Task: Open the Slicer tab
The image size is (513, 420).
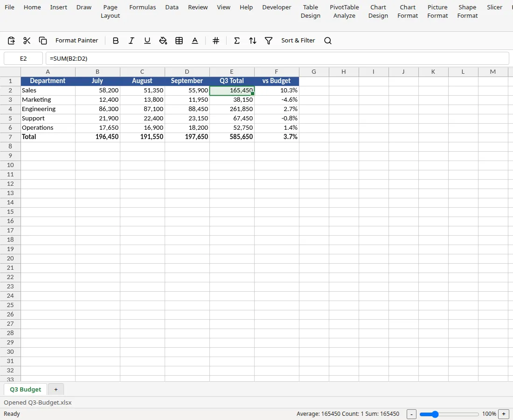Action: click(x=494, y=7)
